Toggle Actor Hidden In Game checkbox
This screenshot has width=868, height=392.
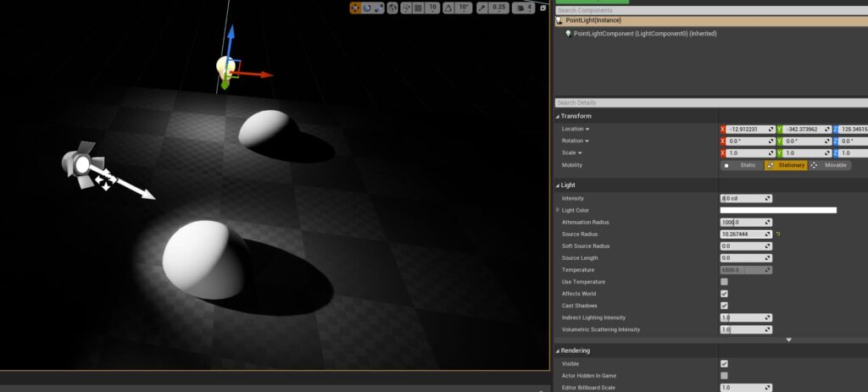pyautogui.click(x=724, y=376)
